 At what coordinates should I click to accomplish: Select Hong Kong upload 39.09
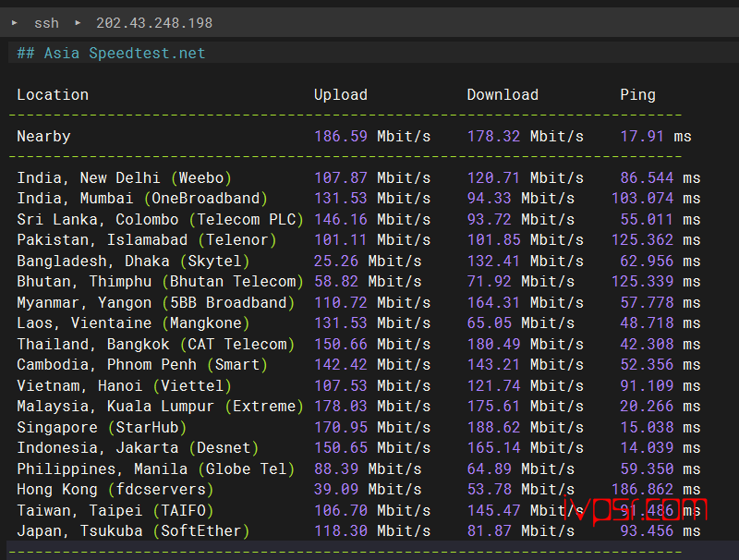336,489
